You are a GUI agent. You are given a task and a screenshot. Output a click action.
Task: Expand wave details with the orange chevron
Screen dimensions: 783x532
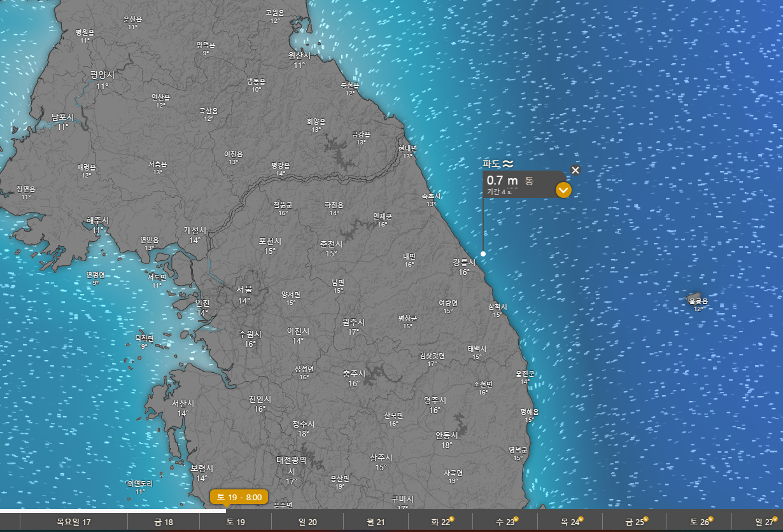(563, 190)
